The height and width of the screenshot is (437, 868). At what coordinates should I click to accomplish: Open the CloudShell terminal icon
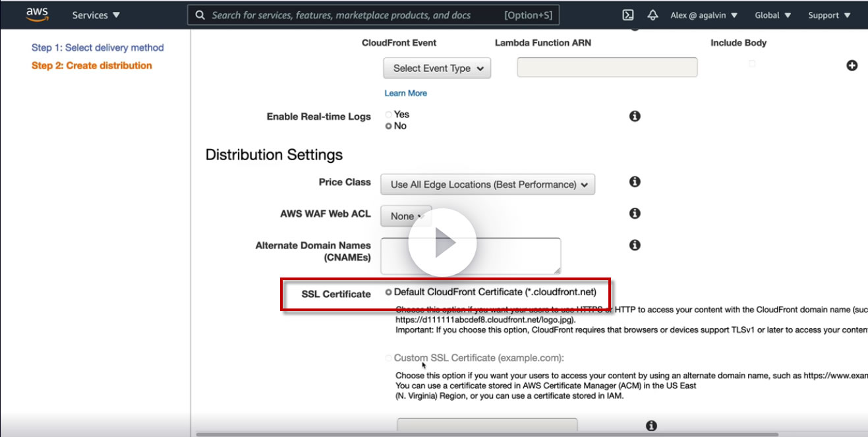click(628, 15)
